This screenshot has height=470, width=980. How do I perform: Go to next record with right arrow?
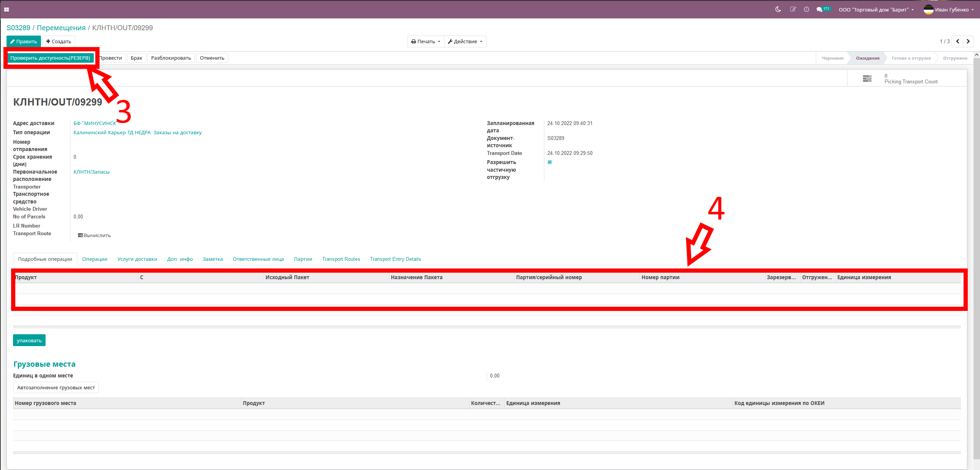[968, 41]
